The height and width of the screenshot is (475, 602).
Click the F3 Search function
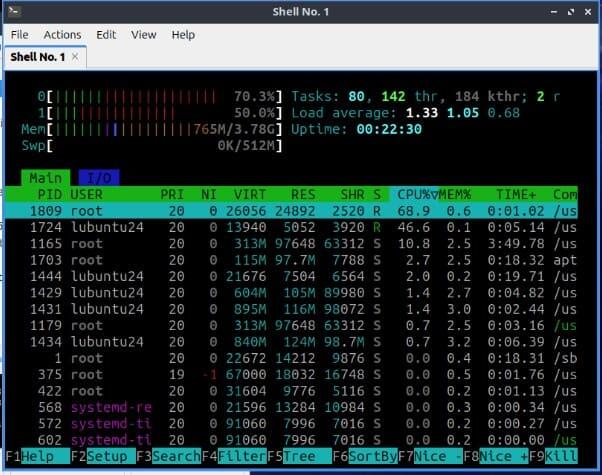pyautogui.click(x=164, y=455)
